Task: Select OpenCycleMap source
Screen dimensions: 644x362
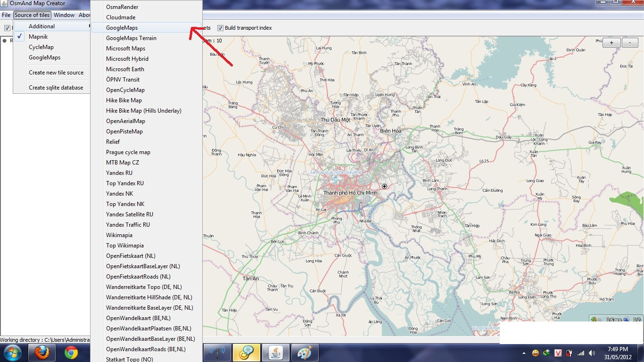Action: point(147,90)
